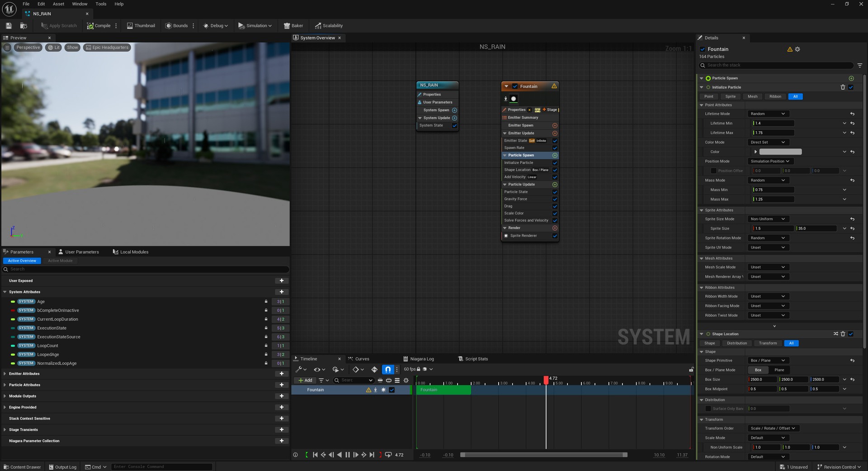Viewport: 868px width, 471px height.
Task: Click the Add track button
Action: 305,381
